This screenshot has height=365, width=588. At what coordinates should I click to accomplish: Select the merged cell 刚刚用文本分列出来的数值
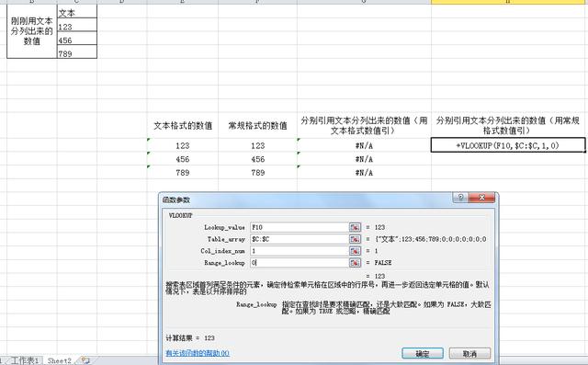(x=32, y=31)
